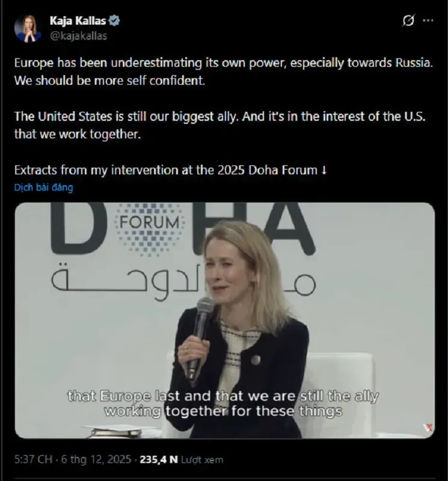This screenshot has width=448, height=481.
Task: Open Kaja Kallas profile avatar
Action: pos(28,28)
